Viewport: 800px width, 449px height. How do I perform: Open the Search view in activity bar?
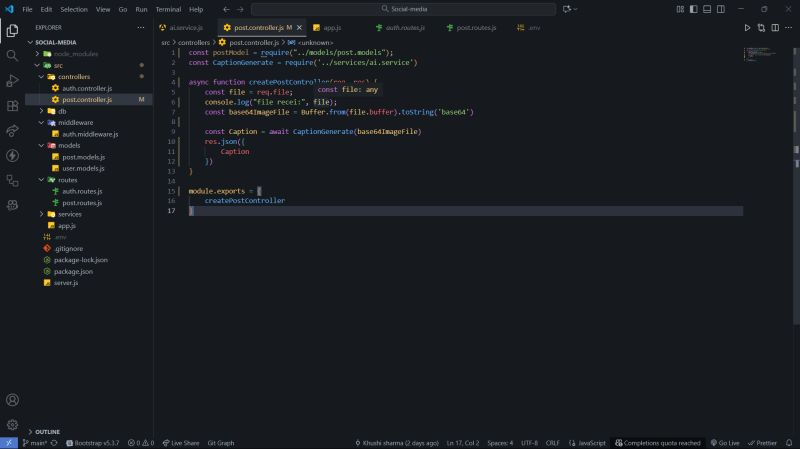(12, 56)
